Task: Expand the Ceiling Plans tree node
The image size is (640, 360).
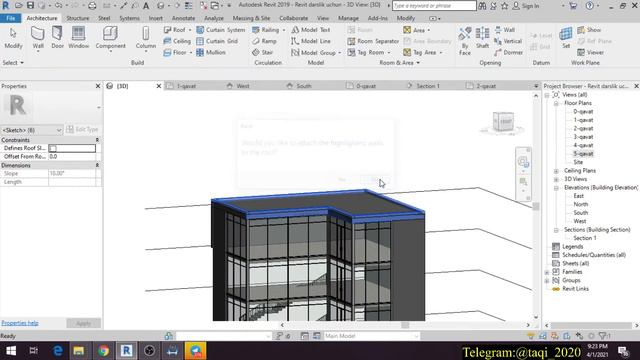Action: coord(556,171)
